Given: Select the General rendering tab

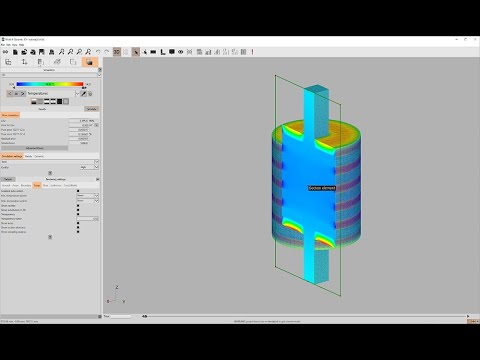Looking at the screenshot, I should coord(6,185).
